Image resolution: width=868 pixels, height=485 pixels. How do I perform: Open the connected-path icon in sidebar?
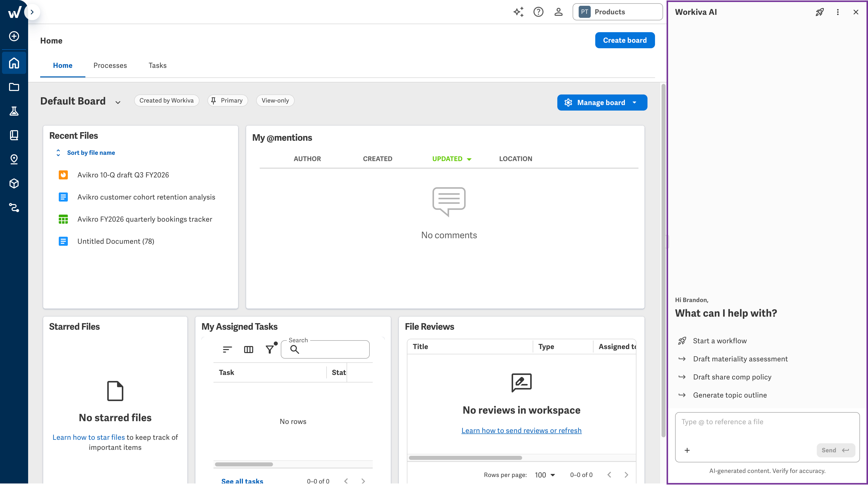click(14, 208)
